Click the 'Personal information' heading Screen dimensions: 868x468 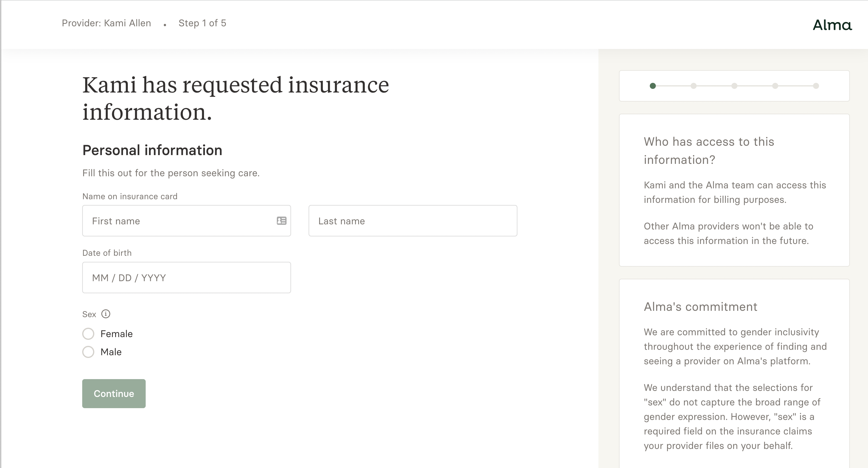(152, 150)
